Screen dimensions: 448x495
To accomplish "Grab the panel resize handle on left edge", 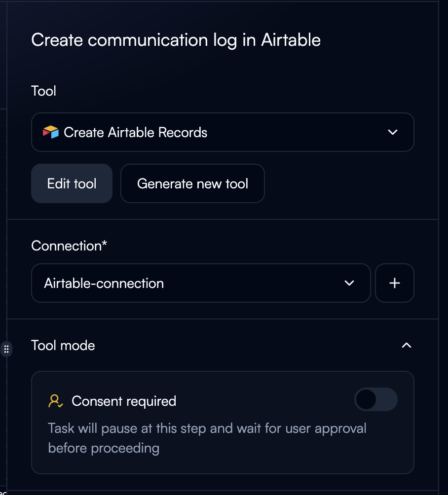I will tap(6, 349).
